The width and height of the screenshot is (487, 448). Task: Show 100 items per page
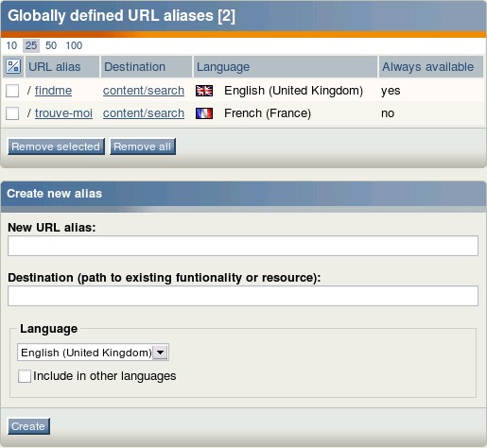(74, 45)
